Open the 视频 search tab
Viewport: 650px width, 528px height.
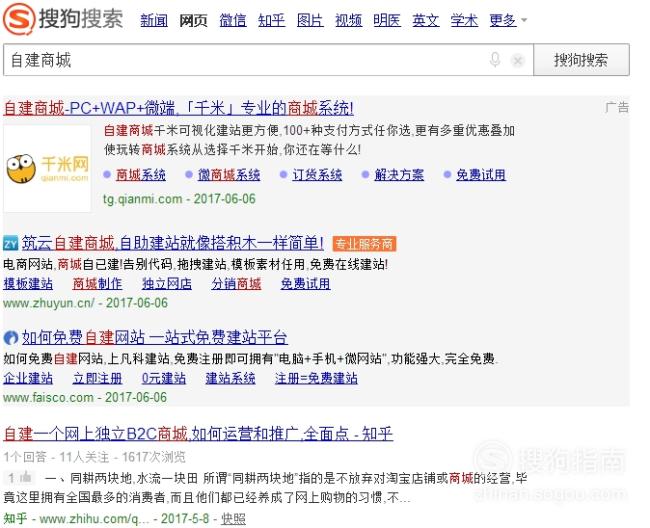[348, 20]
